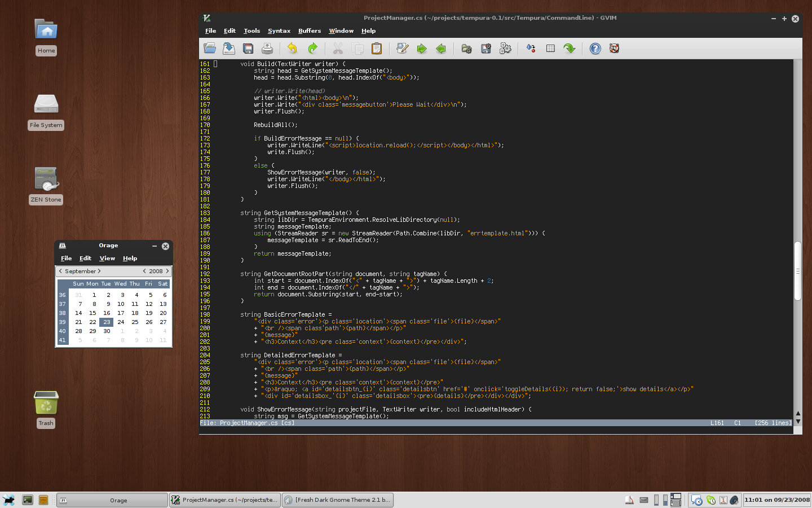Click line 183 GetSystemMessageTemplate() declaration
Image resolution: width=812 pixels, height=508 pixels.
pyautogui.click(x=299, y=213)
